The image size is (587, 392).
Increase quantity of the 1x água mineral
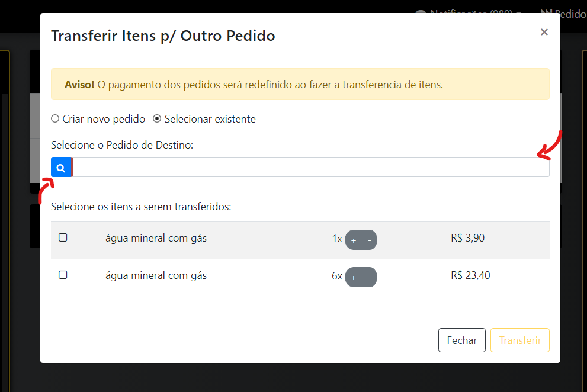coord(354,240)
